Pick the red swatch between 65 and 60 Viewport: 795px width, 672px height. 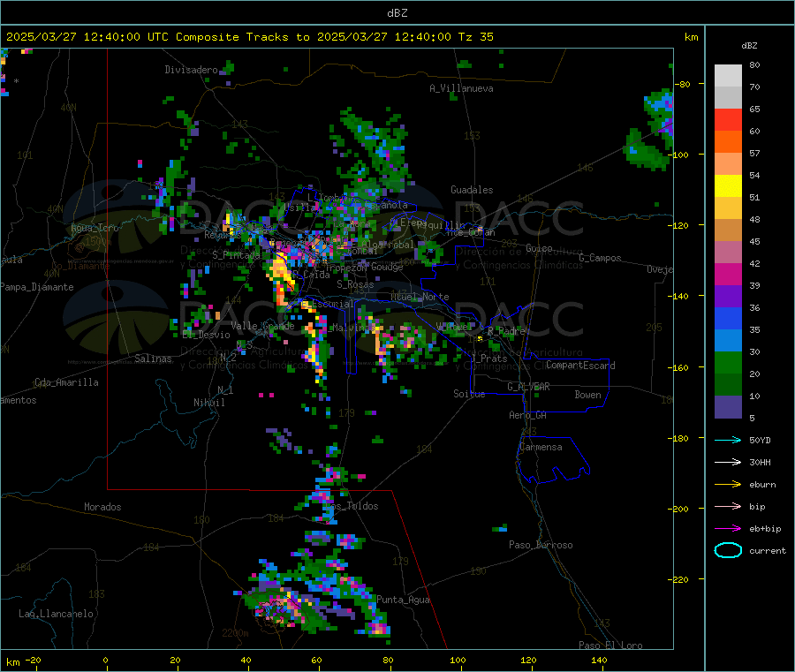pos(728,120)
